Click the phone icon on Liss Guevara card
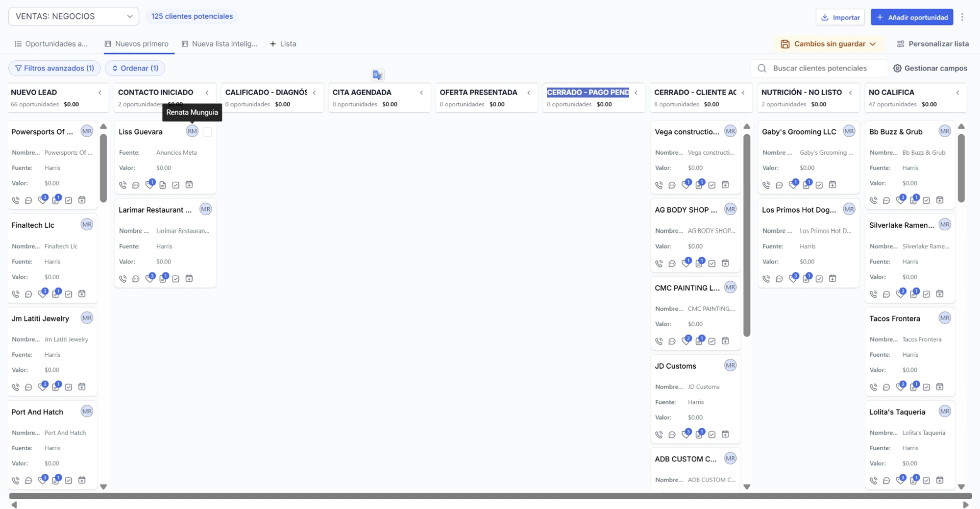The width and height of the screenshot is (980, 509). coord(123,185)
